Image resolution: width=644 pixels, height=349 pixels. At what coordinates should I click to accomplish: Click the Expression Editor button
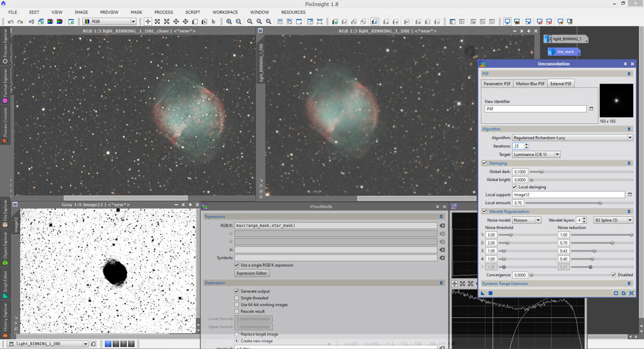pyautogui.click(x=252, y=274)
